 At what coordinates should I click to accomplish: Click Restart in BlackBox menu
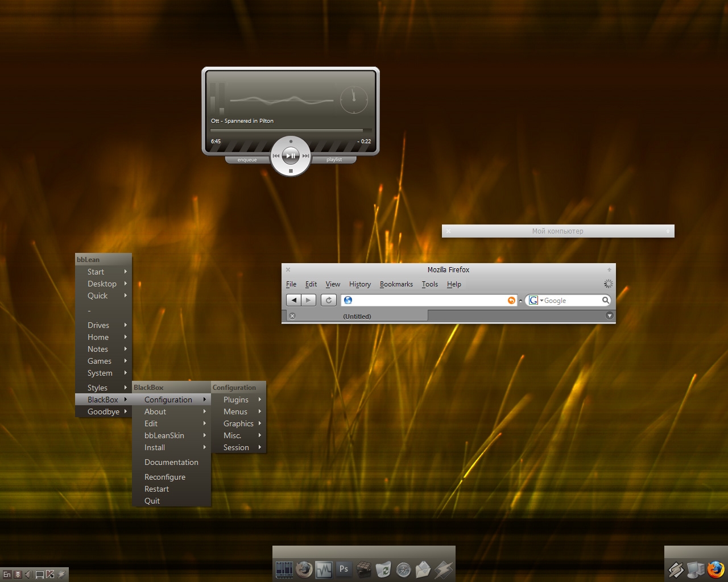[171, 489]
